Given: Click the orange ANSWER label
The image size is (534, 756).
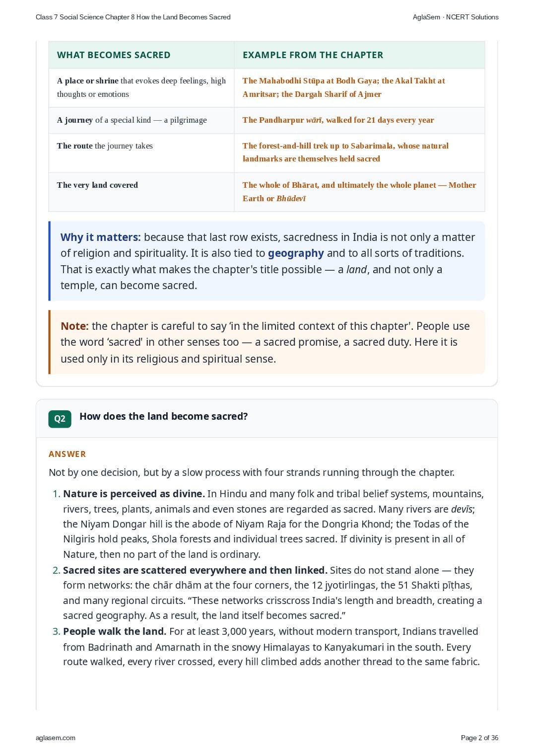Looking at the screenshot, I should tap(67, 454).
